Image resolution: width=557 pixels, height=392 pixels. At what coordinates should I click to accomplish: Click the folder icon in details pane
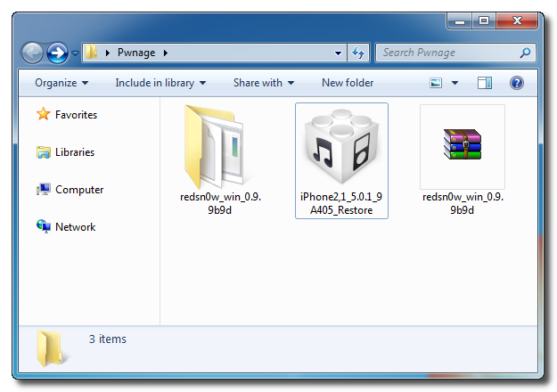coord(50,348)
